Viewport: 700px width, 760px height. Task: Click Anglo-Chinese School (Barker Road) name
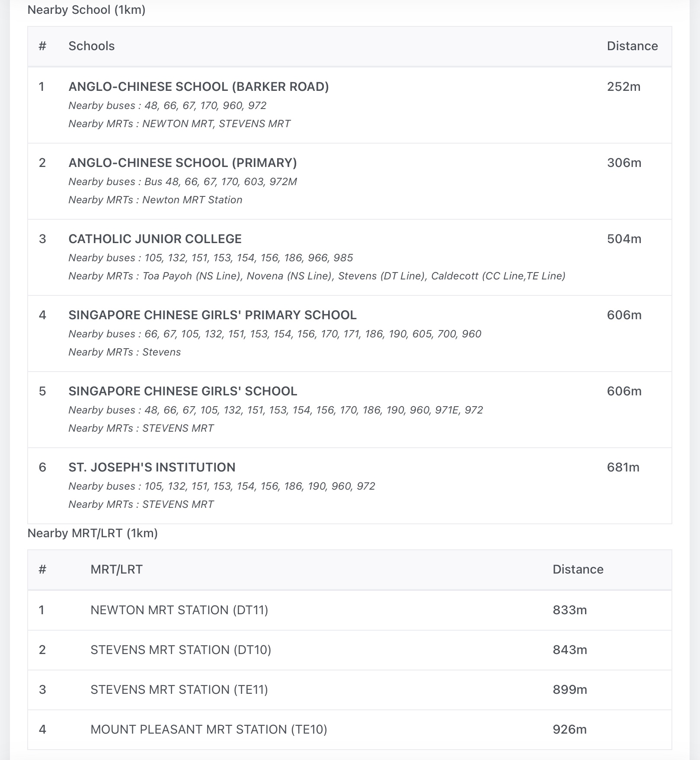[198, 87]
